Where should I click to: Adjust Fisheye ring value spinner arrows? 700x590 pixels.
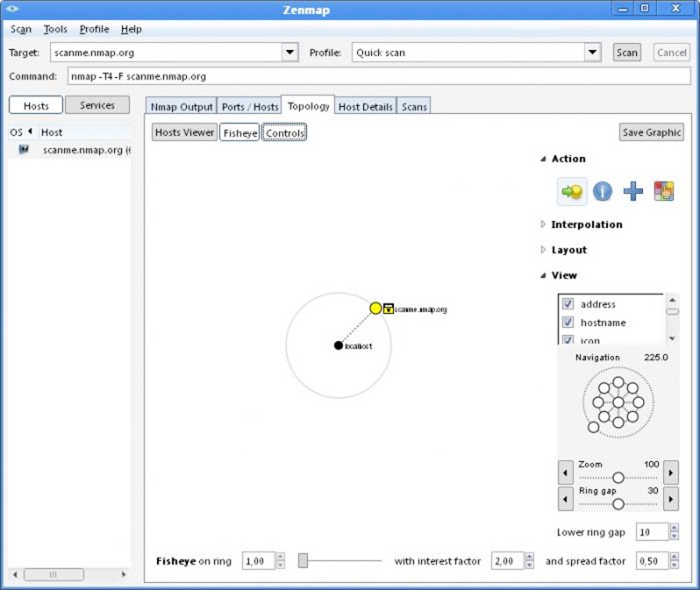pos(281,560)
